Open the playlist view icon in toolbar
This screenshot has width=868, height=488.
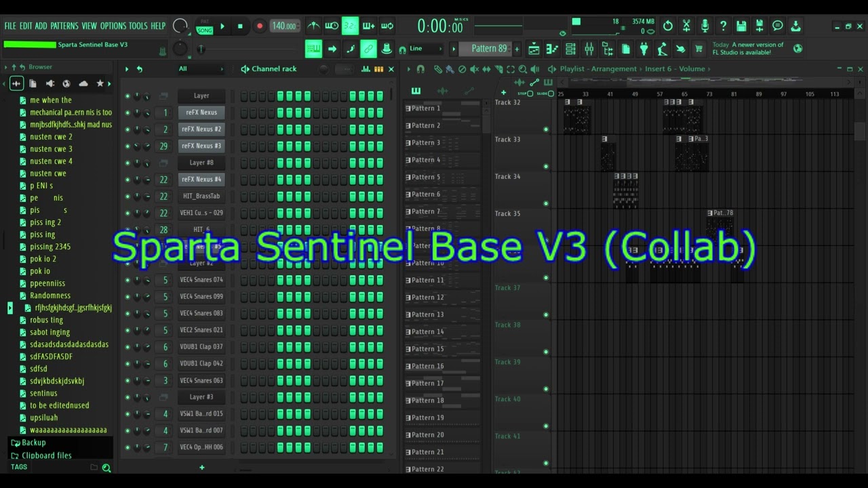[534, 49]
